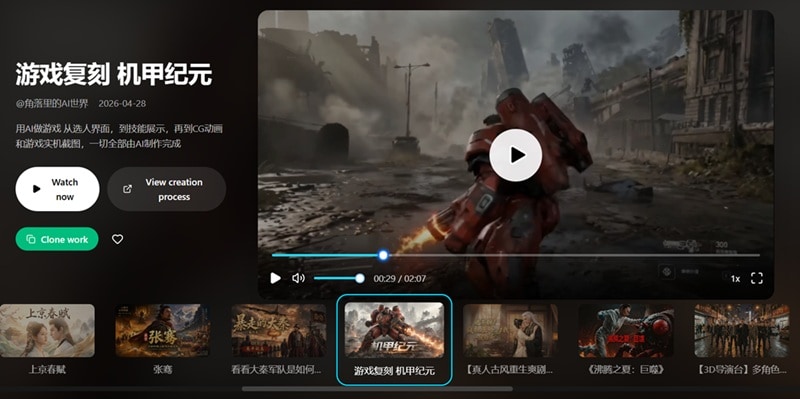Mute the video with the speaker icon
This screenshot has height=399, width=800.
pos(298,278)
